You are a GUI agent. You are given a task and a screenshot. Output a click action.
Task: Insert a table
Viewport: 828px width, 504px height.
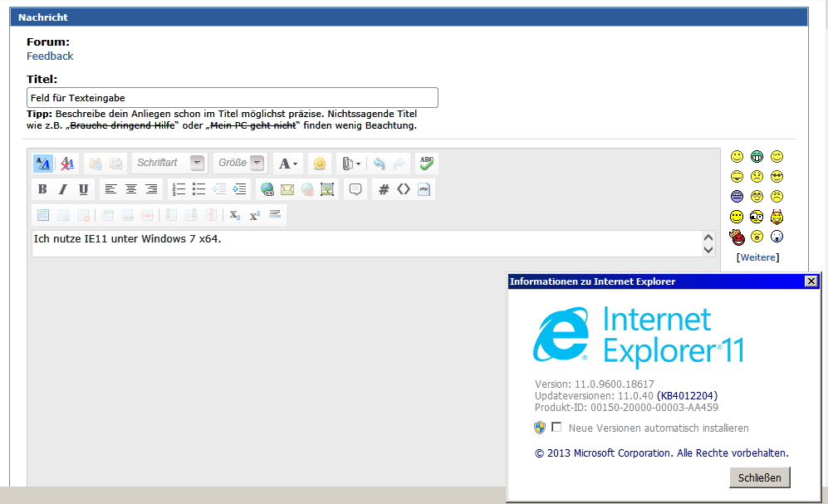click(x=43, y=215)
